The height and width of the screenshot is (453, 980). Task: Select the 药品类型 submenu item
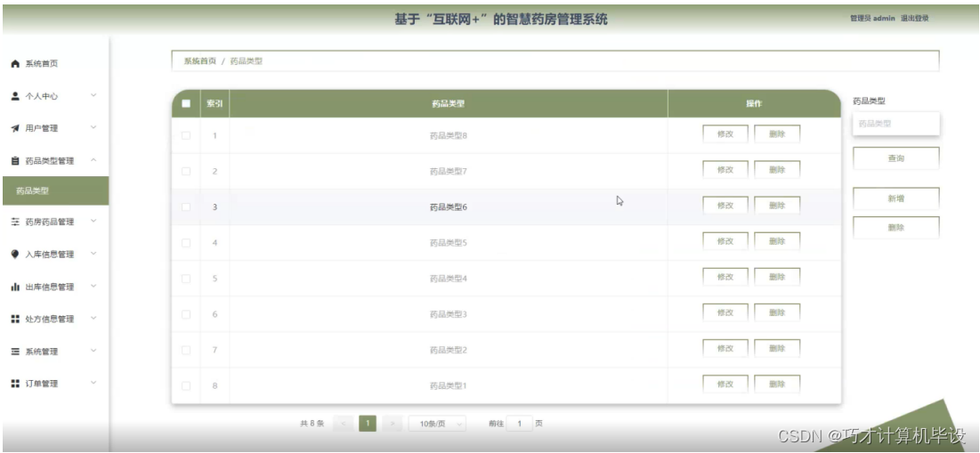[55, 190]
